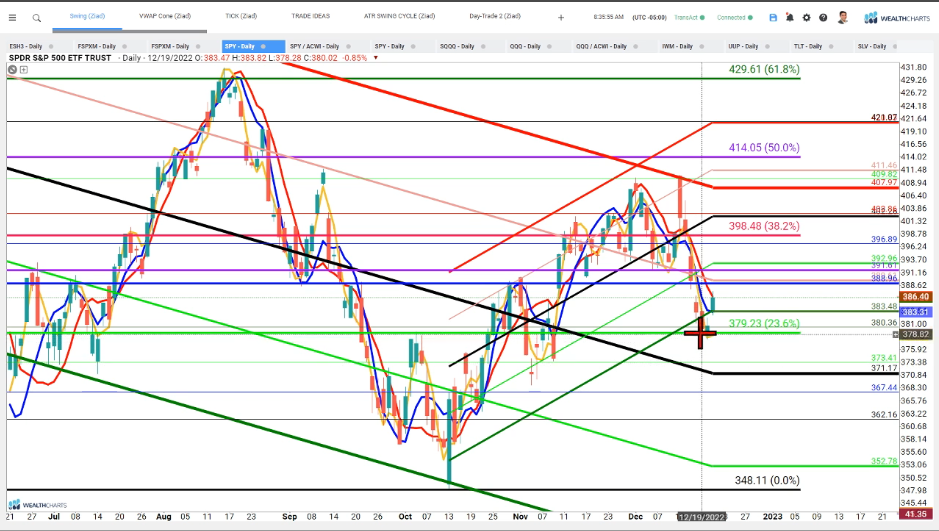Viewport: 939px width, 531px height.
Task: Toggle the dot on SLV - Daily tab
Action: (x=895, y=46)
